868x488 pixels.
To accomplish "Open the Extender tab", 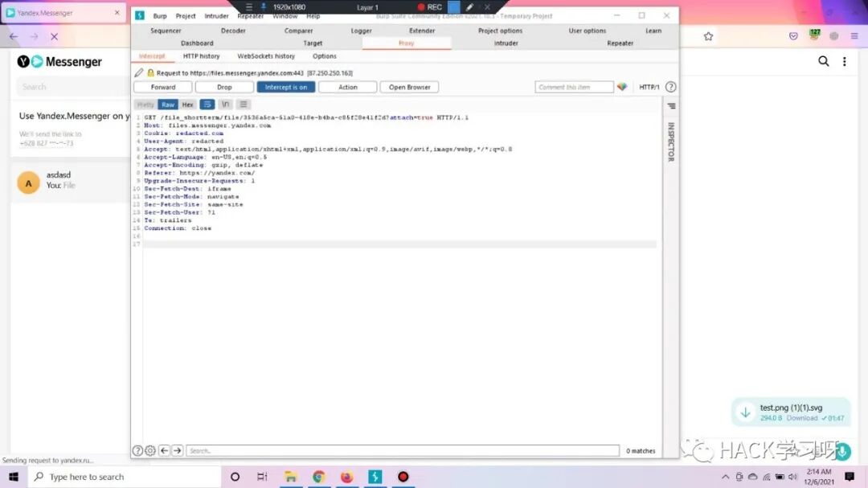I will (422, 31).
